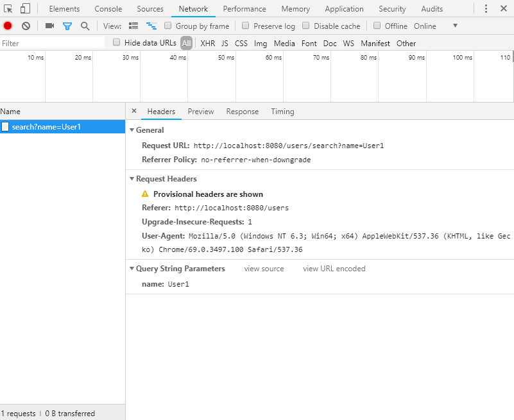Enable the Preserve log checkbox
The height and width of the screenshot is (420, 514).
(245, 26)
